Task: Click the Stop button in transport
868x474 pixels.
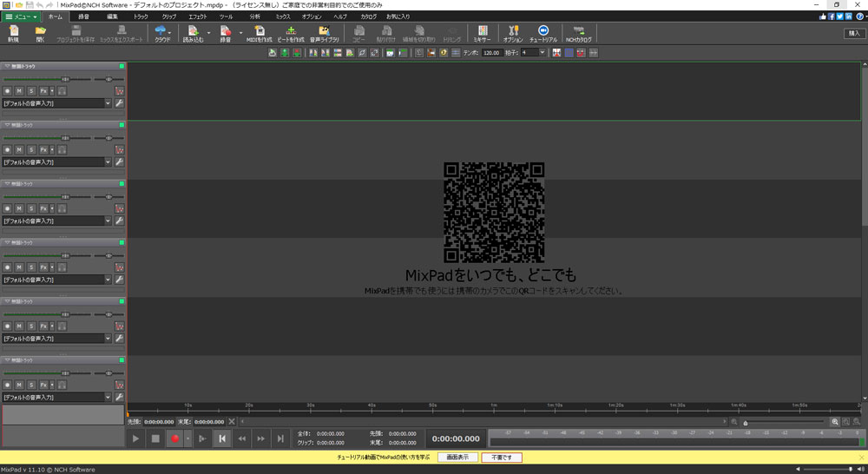Action: click(x=155, y=438)
